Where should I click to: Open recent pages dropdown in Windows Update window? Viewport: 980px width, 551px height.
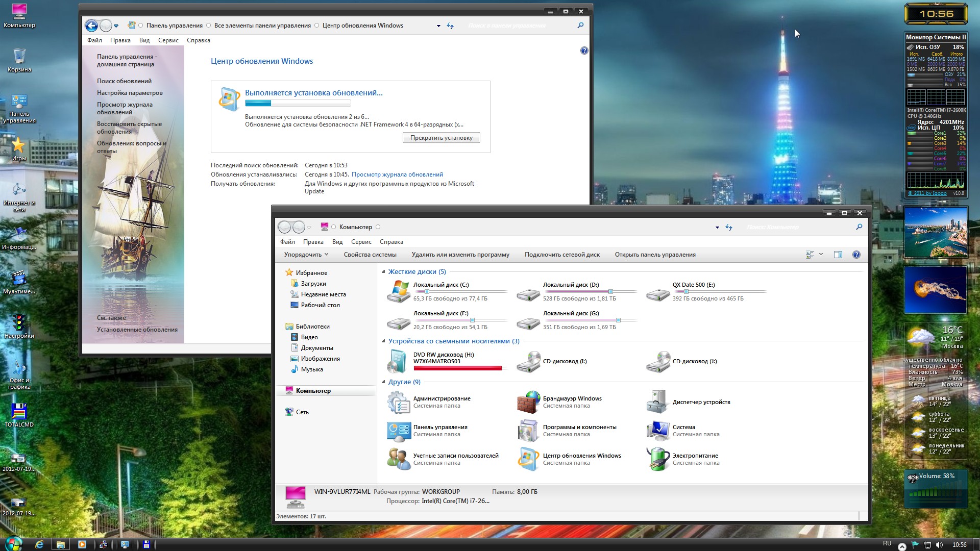point(116,26)
